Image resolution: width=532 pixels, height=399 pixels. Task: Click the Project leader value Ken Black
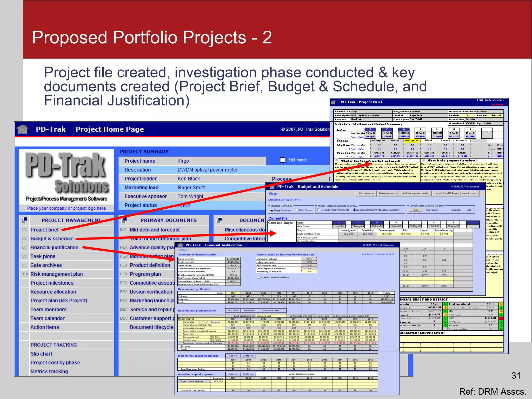point(189,179)
